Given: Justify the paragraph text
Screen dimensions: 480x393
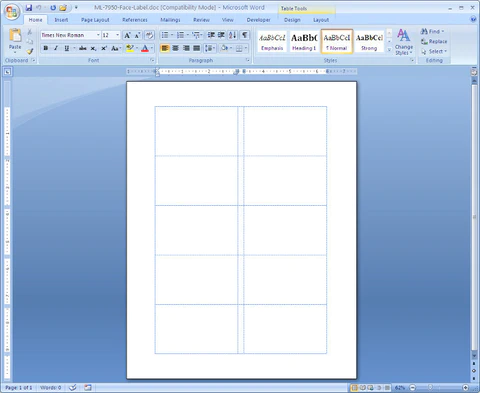Looking at the screenshot, I should coord(197,48).
